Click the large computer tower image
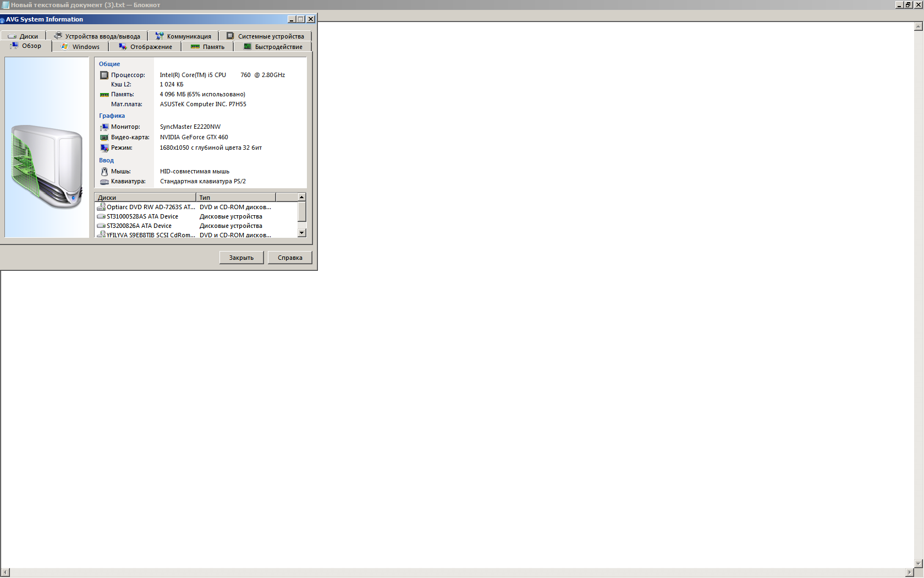The width and height of the screenshot is (924, 578). tap(47, 166)
